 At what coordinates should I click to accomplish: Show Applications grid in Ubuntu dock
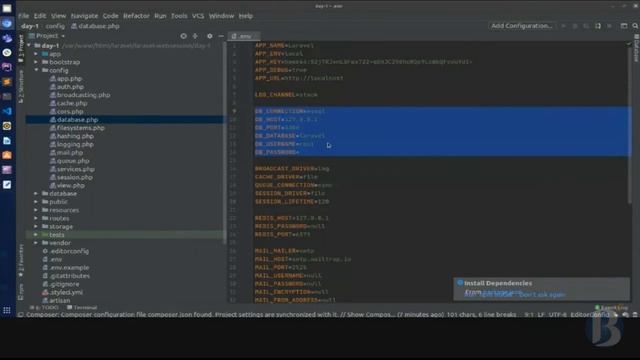7,310
